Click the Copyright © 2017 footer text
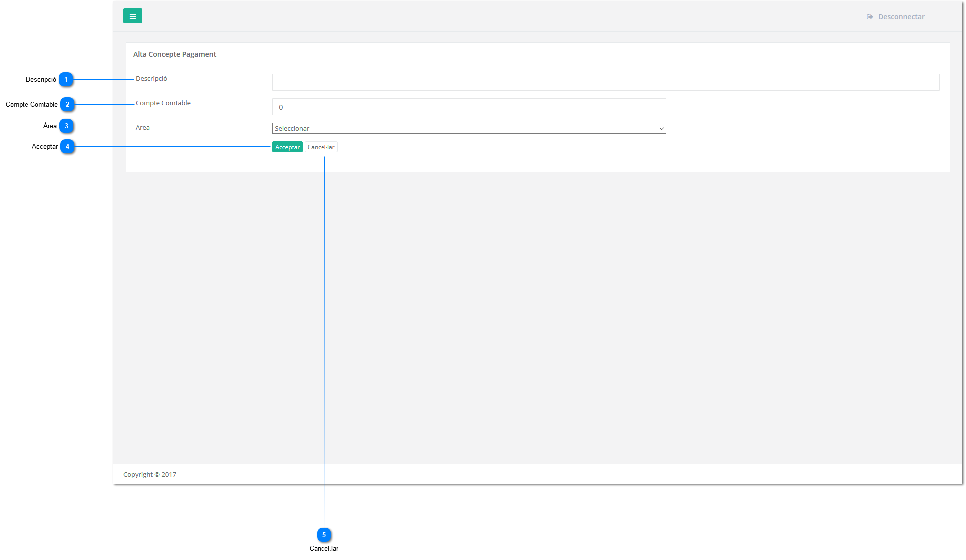Screen dimensions: 966x560 coord(149,474)
